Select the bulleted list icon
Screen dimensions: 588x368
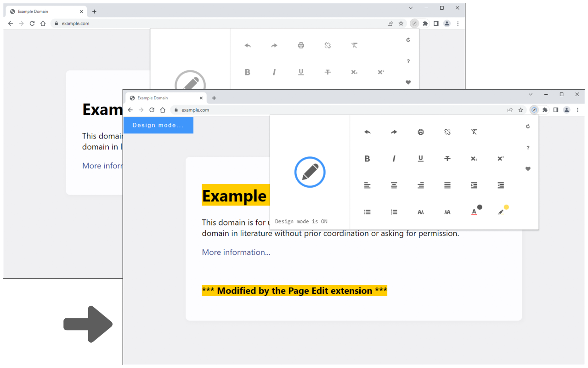(367, 212)
